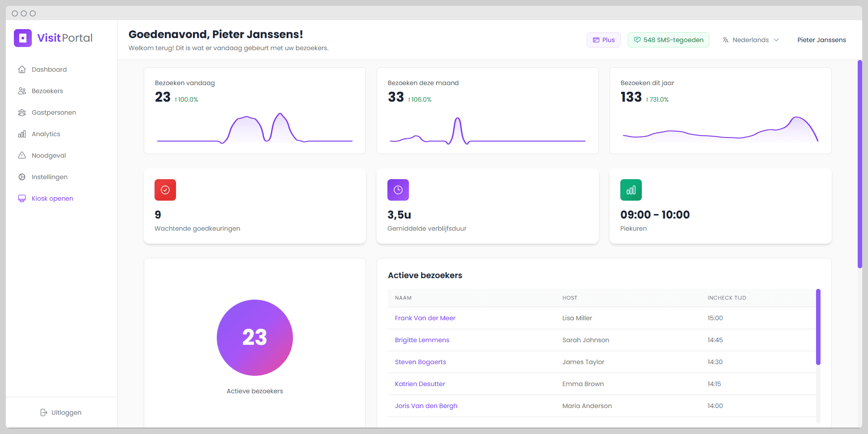Navigate to the Analytics menu entry

(x=46, y=134)
